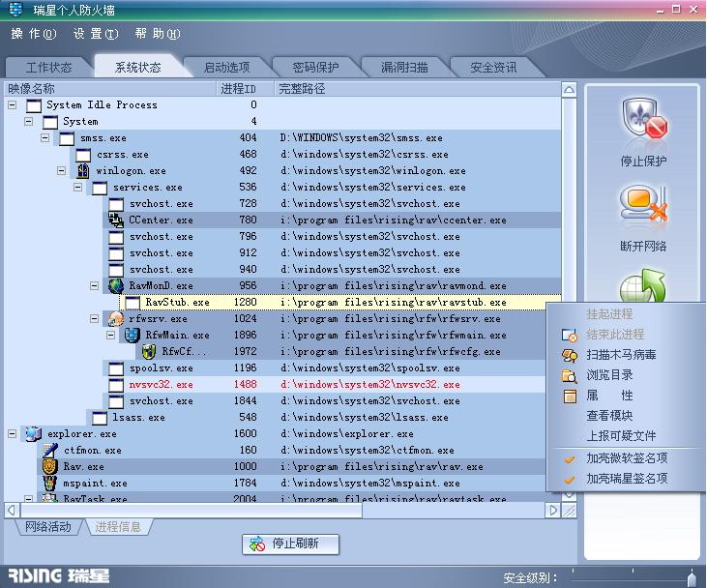Sort by 完整路径 column header
The height and width of the screenshot is (588, 707).
[418, 89]
